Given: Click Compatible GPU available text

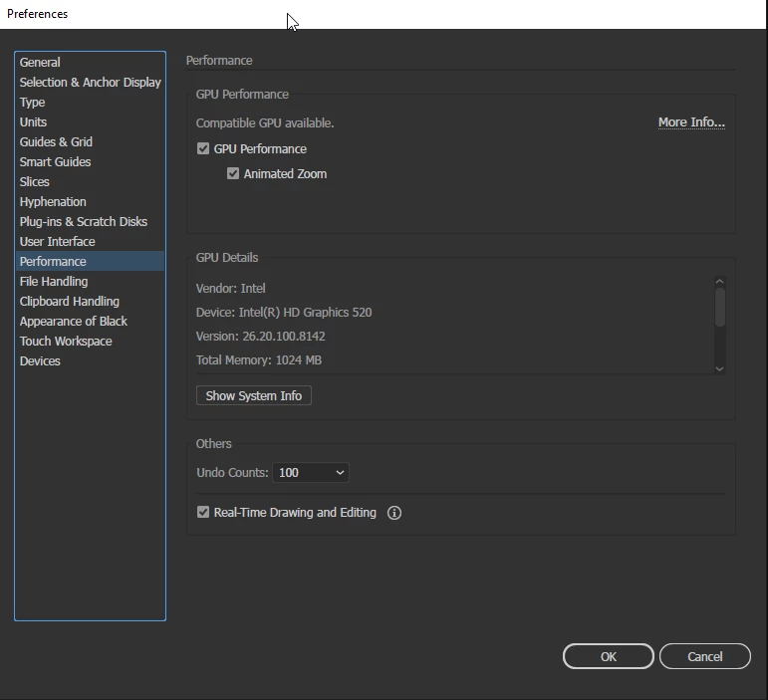Looking at the screenshot, I should [265, 122].
